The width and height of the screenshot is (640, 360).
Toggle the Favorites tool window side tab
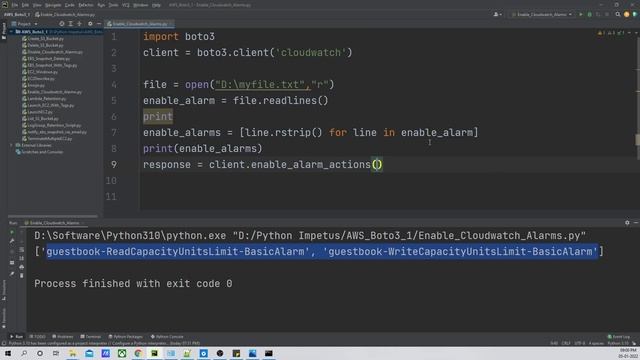[x=4, y=318]
